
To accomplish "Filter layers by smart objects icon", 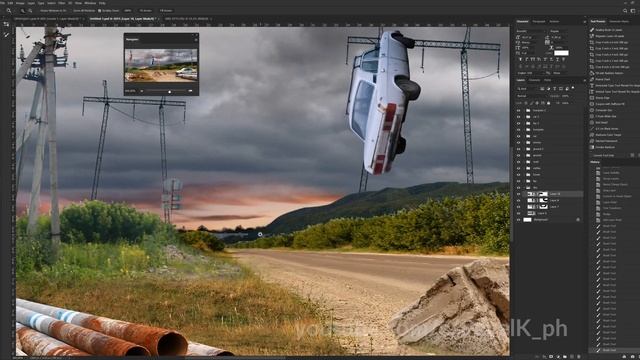I will tap(567, 89).
